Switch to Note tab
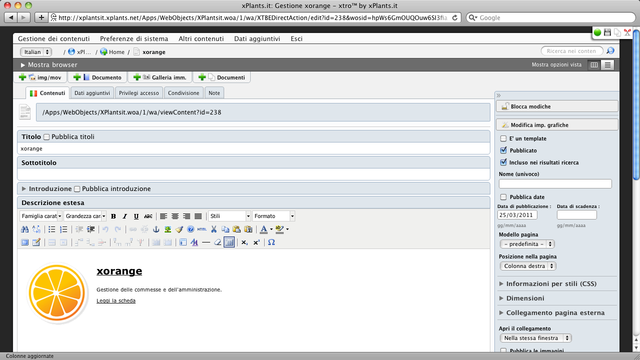Image resolution: width=640 pixels, height=360 pixels. [214, 93]
